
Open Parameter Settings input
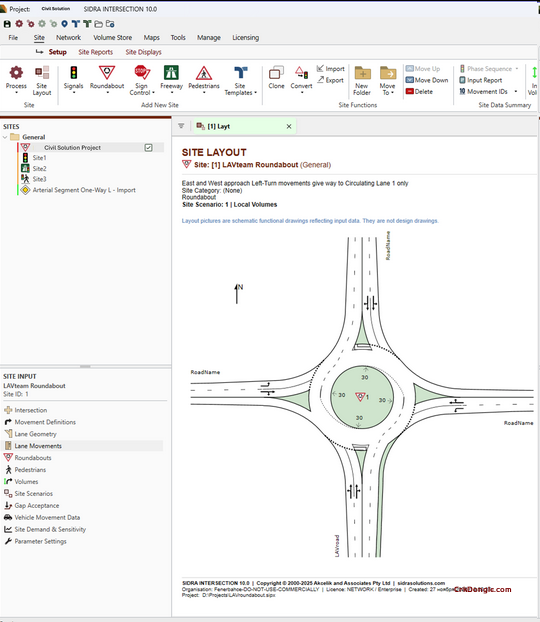40,541
